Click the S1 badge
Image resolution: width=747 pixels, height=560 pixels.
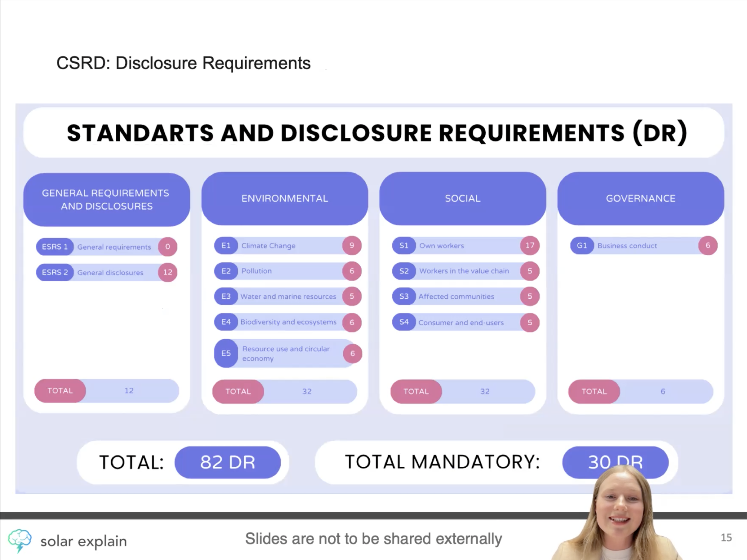[x=404, y=245]
